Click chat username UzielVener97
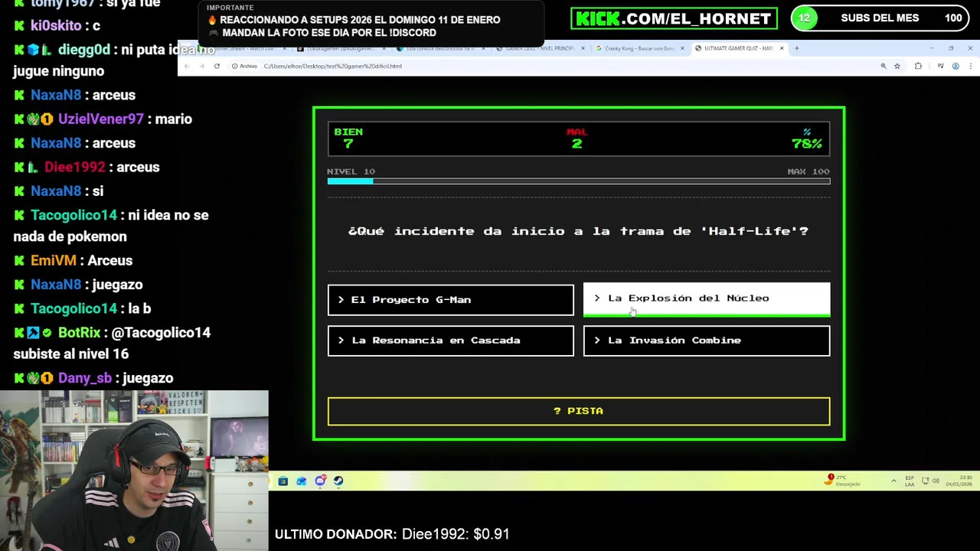The width and height of the screenshot is (980, 551). coord(100,119)
